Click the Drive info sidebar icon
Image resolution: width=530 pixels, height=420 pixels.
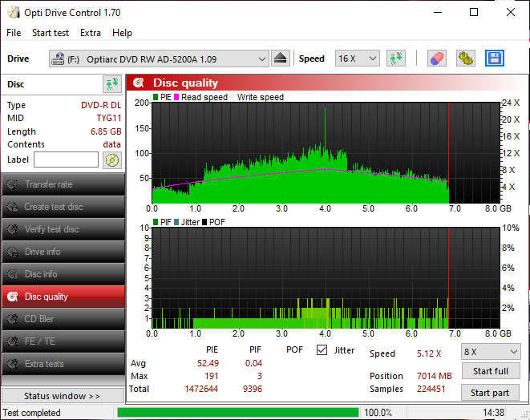click(13, 252)
